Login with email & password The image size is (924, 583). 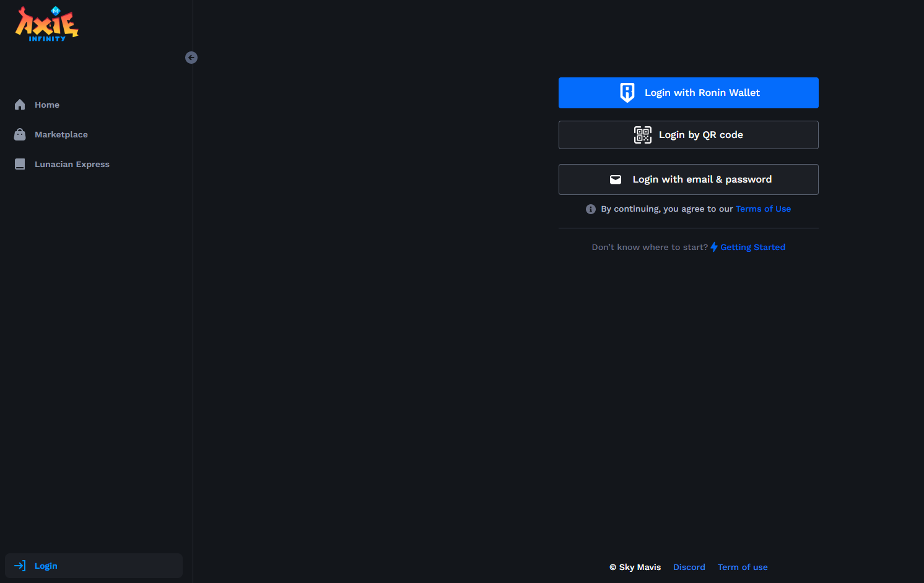coord(689,179)
